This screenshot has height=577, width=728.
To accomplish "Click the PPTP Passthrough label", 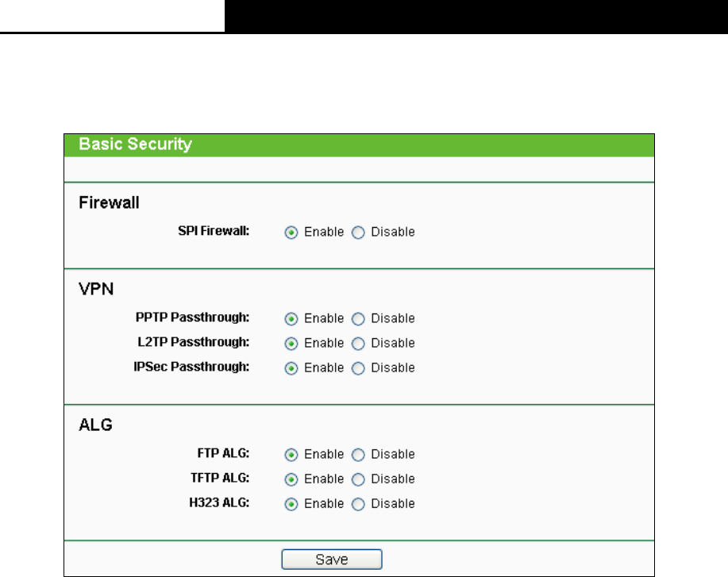I will tap(192, 317).
